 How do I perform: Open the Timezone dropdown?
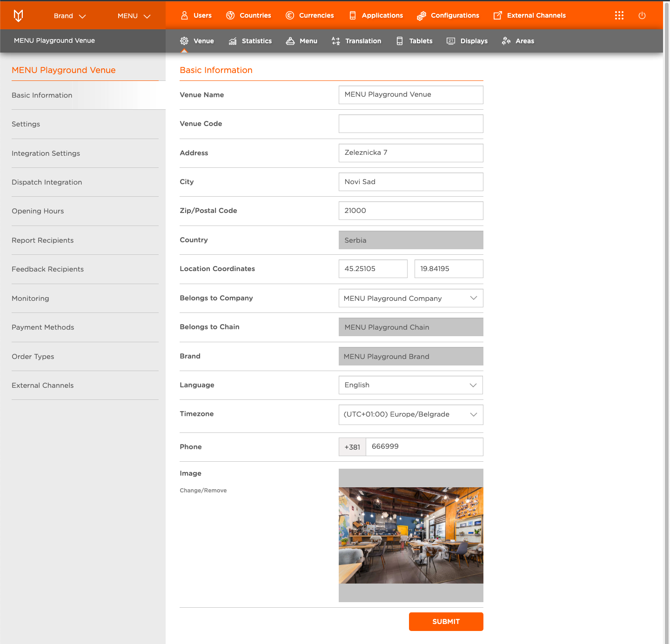click(411, 414)
